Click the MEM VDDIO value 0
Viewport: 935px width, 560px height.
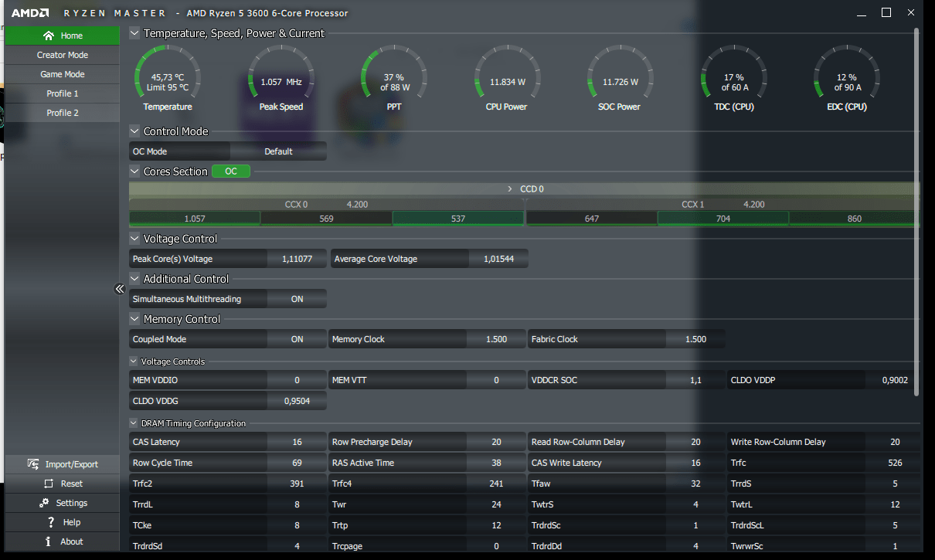coord(297,380)
